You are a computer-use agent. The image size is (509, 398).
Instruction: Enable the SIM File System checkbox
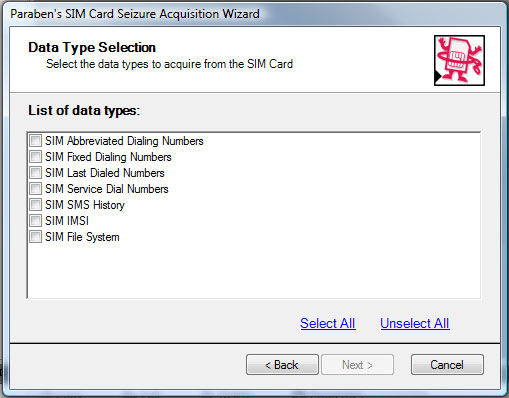click(x=35, y=236)
